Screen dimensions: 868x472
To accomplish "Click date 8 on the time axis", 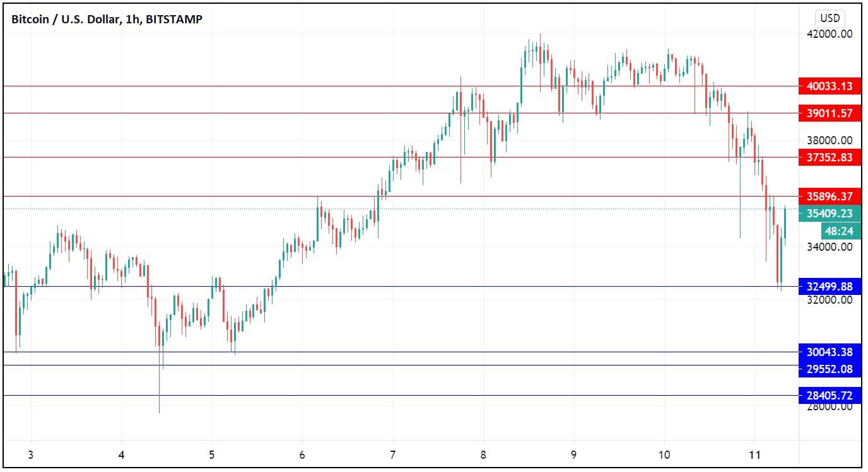I will pos(483,454).
